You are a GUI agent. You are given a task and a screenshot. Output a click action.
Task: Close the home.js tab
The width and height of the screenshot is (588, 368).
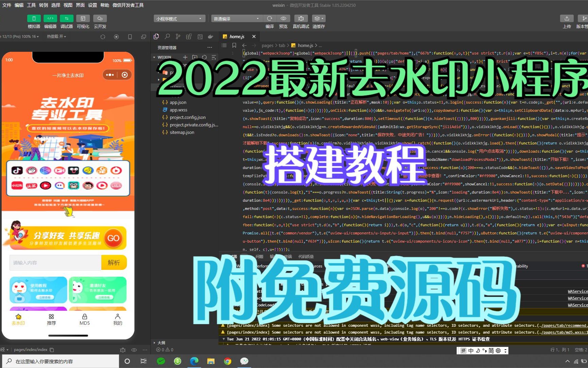pos(254,36)
